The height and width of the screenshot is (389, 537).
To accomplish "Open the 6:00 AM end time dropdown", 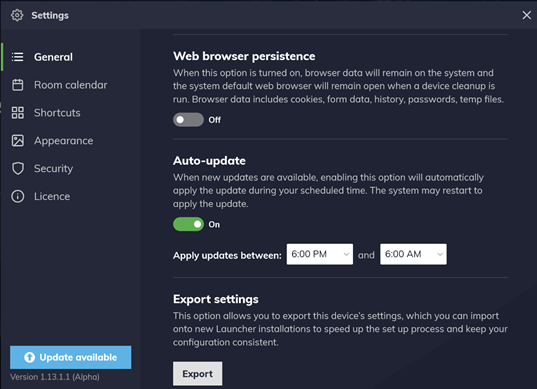I will tap(413, 254).
